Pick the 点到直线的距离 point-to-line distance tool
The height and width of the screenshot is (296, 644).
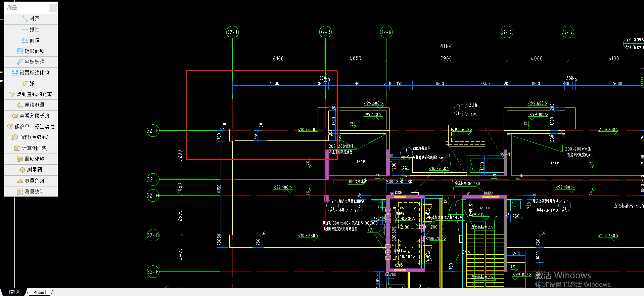(x=31, y=94)
